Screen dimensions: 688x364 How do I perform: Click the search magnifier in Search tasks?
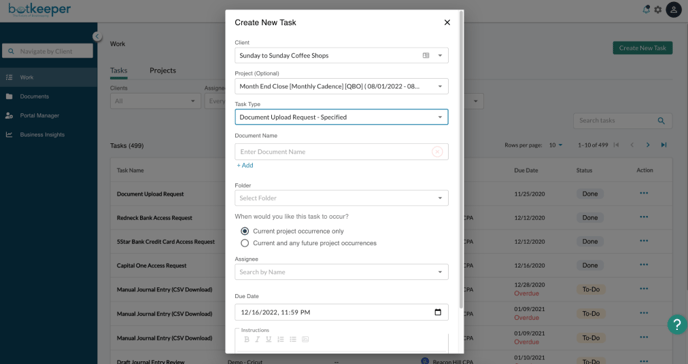661,121
